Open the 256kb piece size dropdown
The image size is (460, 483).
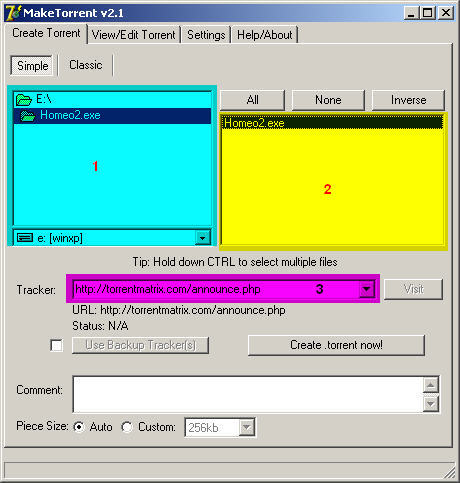[246, 427]
